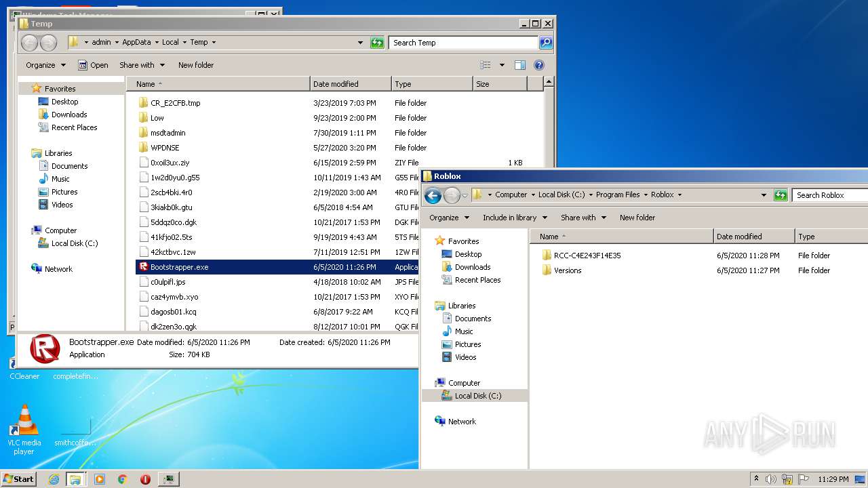Click the media player taskbar icon
This screenshot has width=868, height=488.
[100, 479]
